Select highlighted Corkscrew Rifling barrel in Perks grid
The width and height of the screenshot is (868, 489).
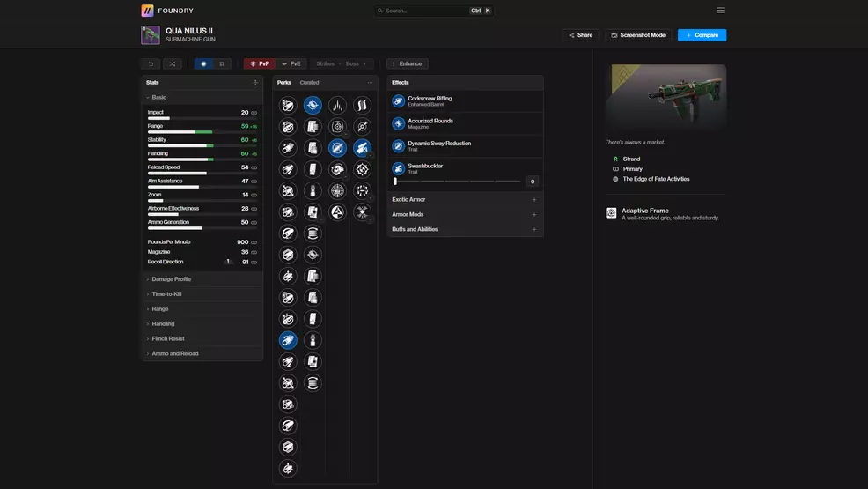tap(288, 340)
